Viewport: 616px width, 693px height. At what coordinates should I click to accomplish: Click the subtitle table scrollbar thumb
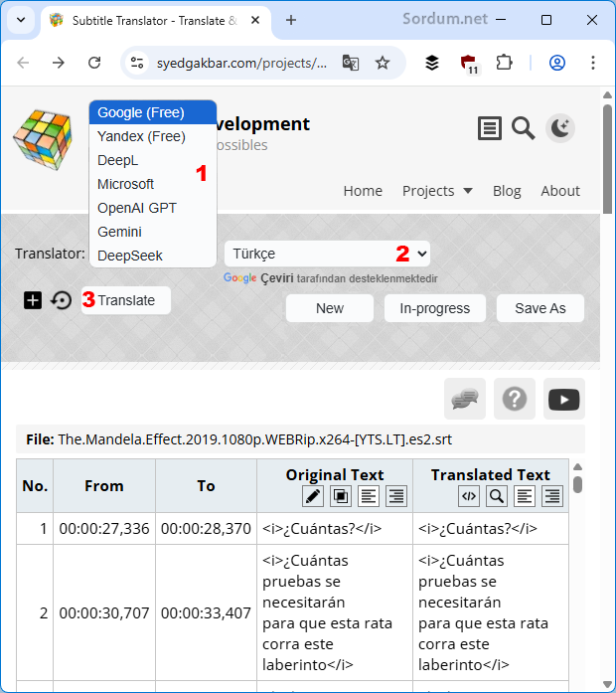(577, 484)
